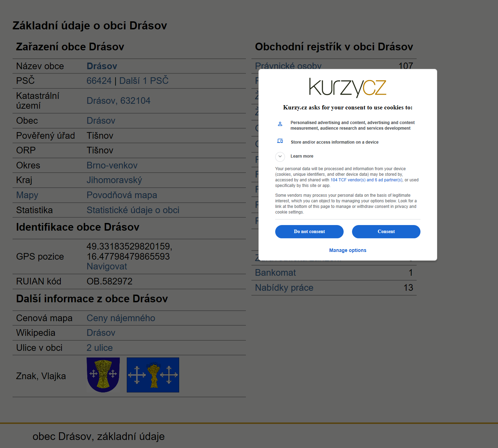498x448 pixels.
Task: Click the Základní údaje o obci Drásov heading
Action: pos(90,26)
